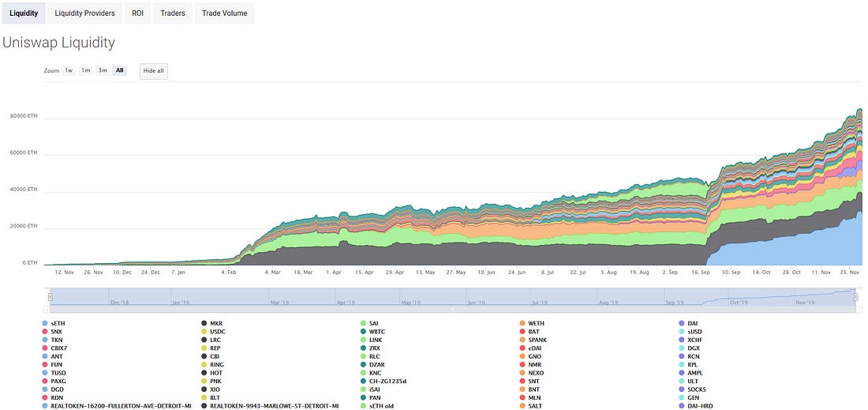Click the SALT legend label
The image size is (868, 410).
535,406
